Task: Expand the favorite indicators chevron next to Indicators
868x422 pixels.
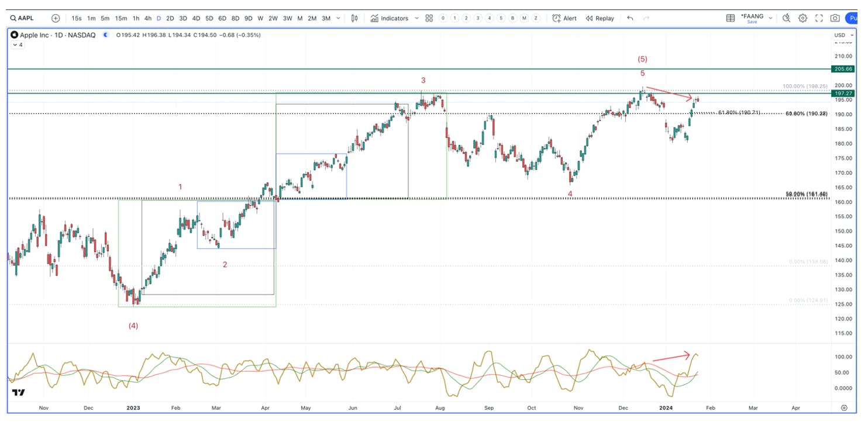Action: (416, 18)
